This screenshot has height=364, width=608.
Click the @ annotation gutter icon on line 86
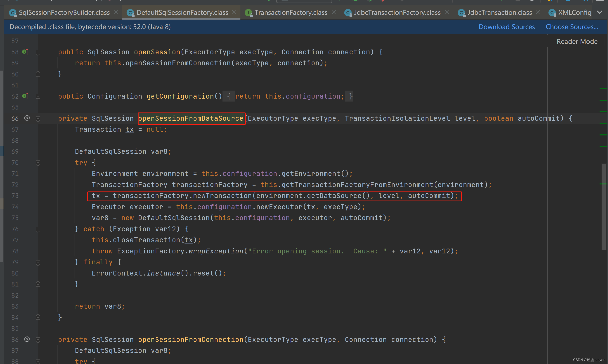[27, 340]
